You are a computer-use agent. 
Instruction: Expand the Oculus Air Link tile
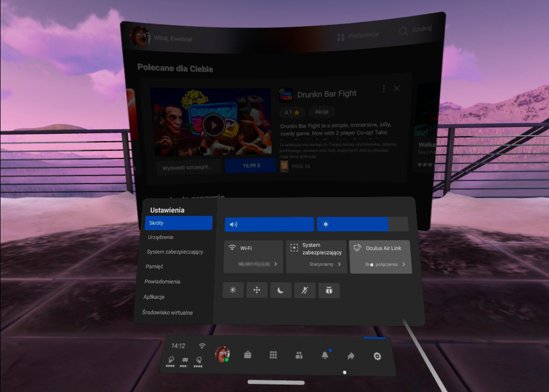tap(380, 257)
